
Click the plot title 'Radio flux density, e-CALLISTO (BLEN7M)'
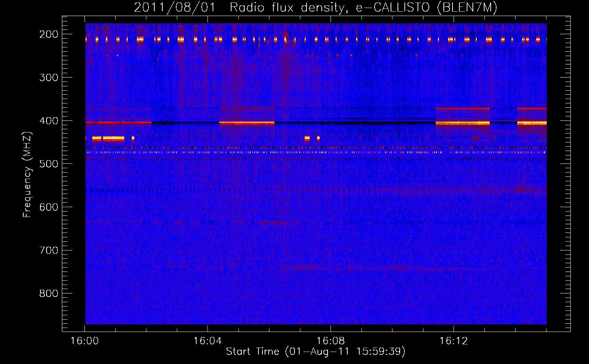363,8
